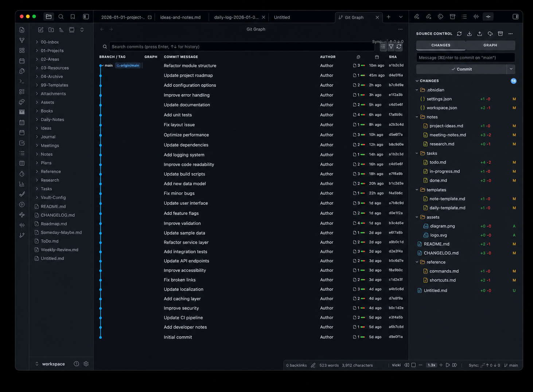Viewport: 533px width, 392px height.
Task: Open the audio waveform pane icon
Action: pyautogui.click(x=476, y=17)
